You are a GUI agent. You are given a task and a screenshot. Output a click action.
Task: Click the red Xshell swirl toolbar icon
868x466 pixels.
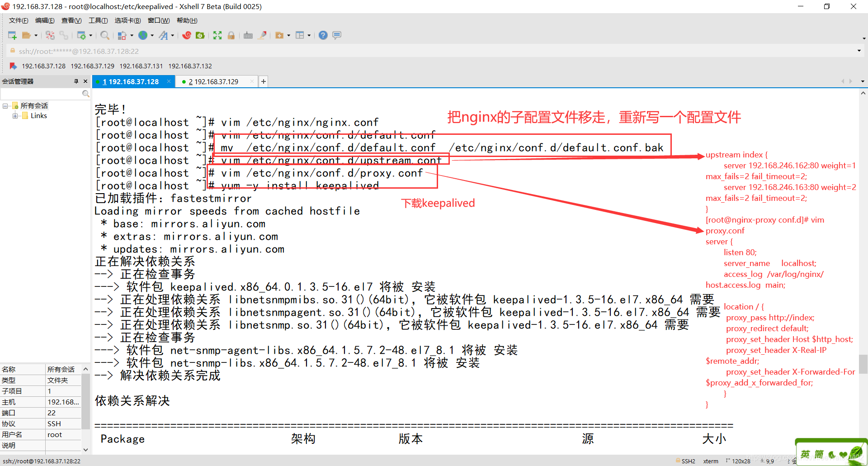point(187,35)
